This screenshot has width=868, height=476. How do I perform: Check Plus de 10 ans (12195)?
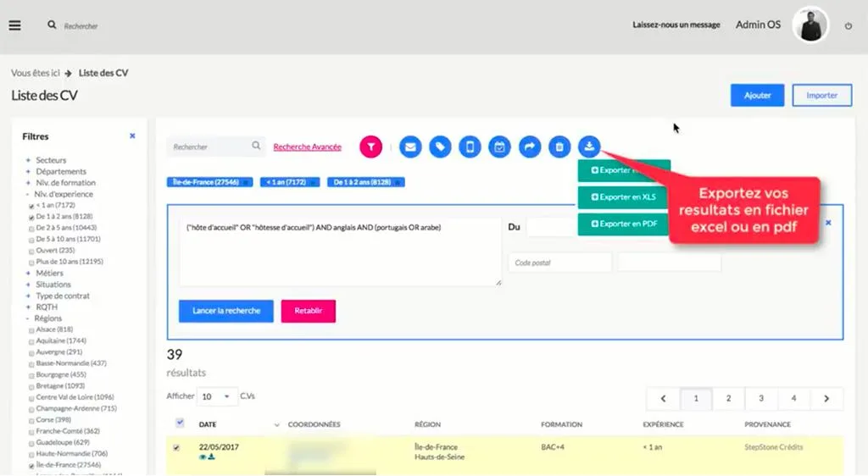pos(31,263)
